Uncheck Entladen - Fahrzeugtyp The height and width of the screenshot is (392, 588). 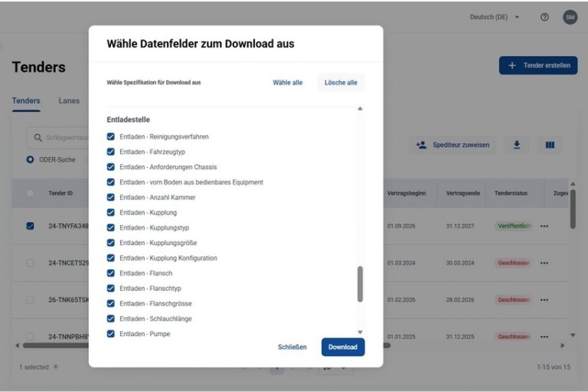pyautogui.click(x=110, y=152)
